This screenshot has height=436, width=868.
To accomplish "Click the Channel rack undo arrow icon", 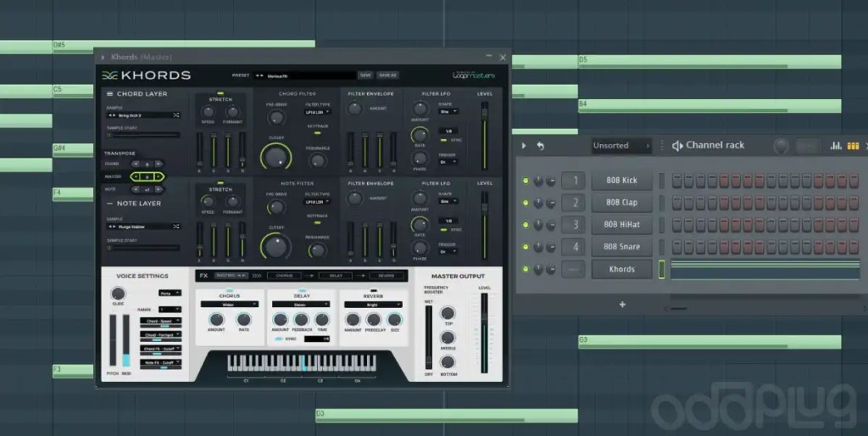I will pyautogui.click(x=540, y=146).
